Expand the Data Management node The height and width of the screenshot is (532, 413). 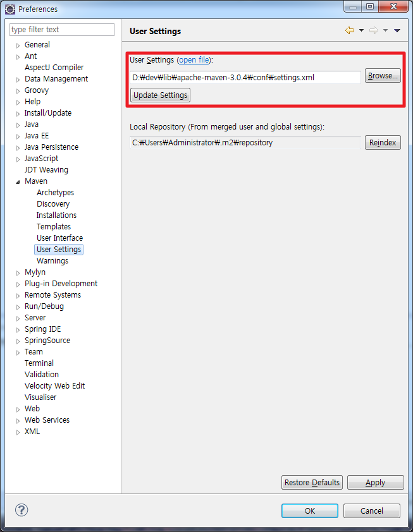click(x=18, y=80)
